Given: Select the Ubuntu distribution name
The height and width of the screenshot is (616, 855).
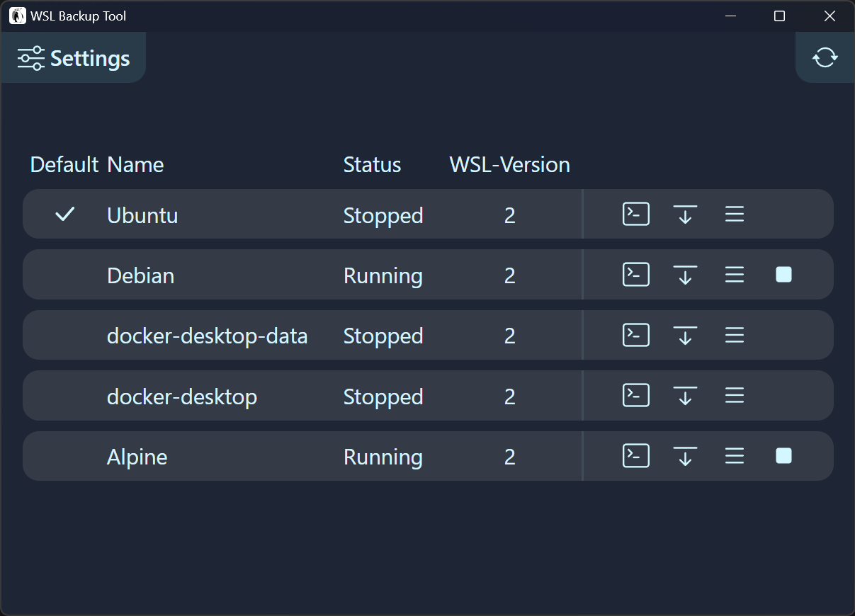Looking at the screenshot, I should (142, 215).
